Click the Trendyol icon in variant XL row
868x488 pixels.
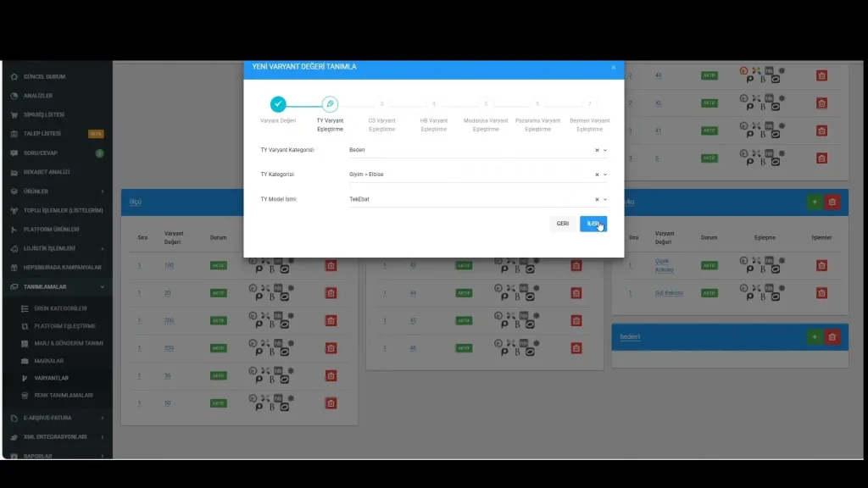(x=743, y=99)
